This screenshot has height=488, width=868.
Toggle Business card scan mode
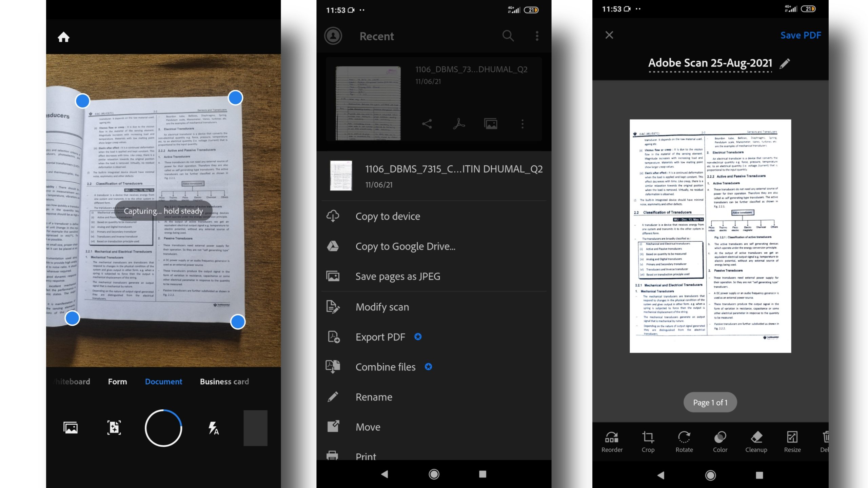tap(224, 381)
